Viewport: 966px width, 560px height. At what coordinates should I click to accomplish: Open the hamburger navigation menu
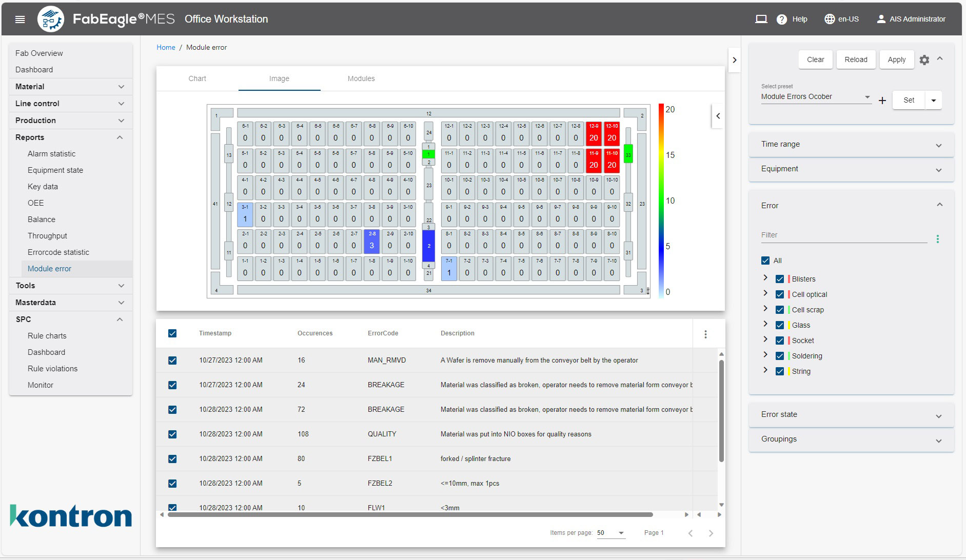coord(20,19)
